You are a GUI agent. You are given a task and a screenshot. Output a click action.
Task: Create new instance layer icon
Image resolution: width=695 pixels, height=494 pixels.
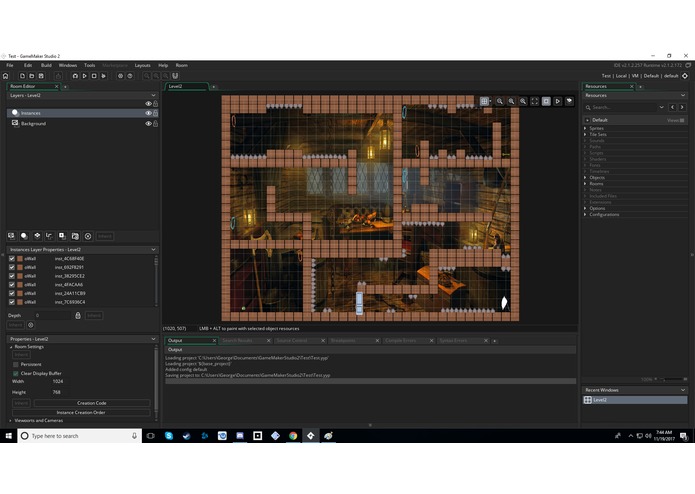click(x=24, y=236)
